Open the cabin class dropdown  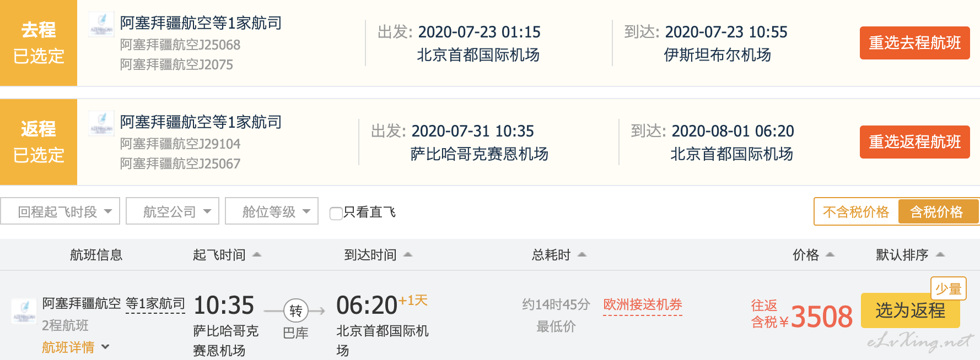click(272, 211)
